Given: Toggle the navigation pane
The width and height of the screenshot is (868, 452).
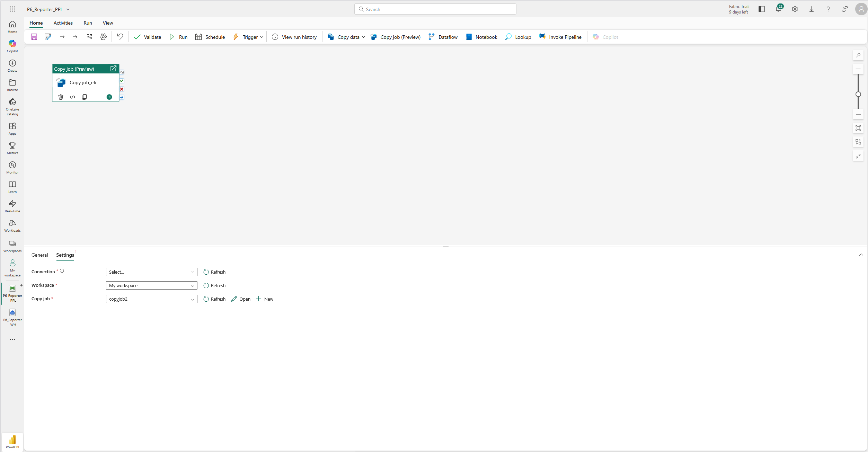Looking at the screenshot, I should coord(762,9).
